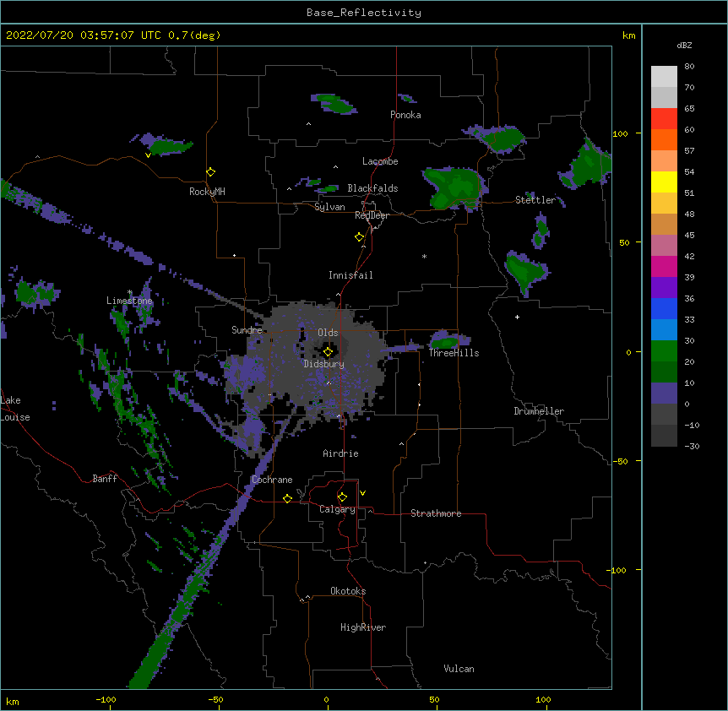Pick the red swatch between 65 and 60 dBZ

(x=664, y=119)
